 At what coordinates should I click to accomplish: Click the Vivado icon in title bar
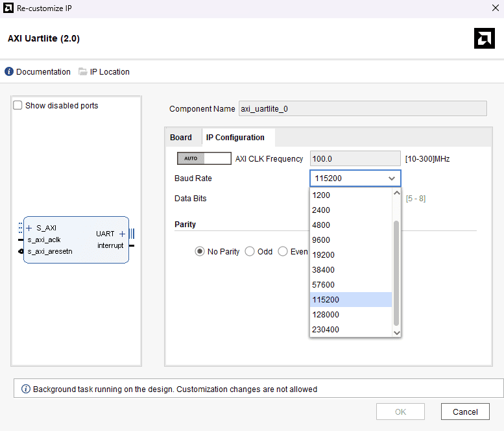8,8
